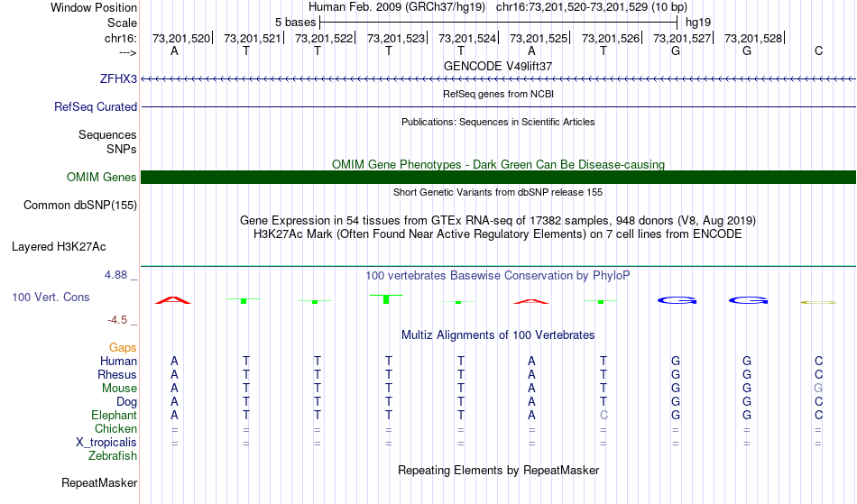Image resolution: width=857 pixels, height=504 pixels.
Task: Select the Rhesus alignment row label
Action: point(117,374)
